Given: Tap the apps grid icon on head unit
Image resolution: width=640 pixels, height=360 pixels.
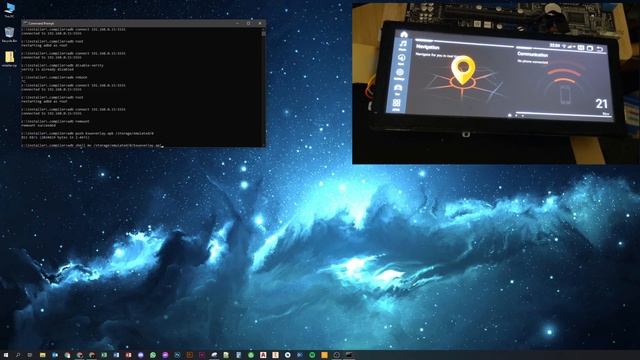Looking at the screenshot, I should (x=396, y=103).
